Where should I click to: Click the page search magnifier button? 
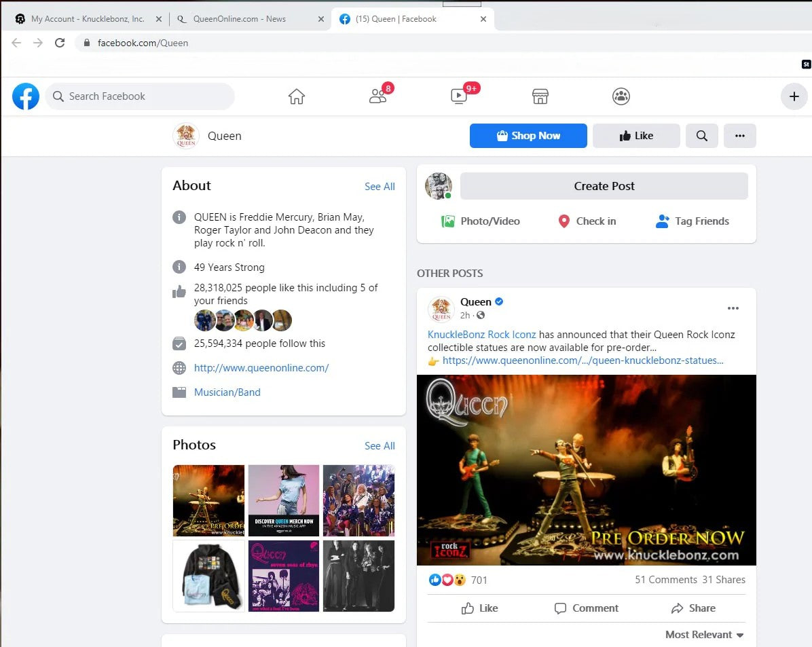point(701,136)
